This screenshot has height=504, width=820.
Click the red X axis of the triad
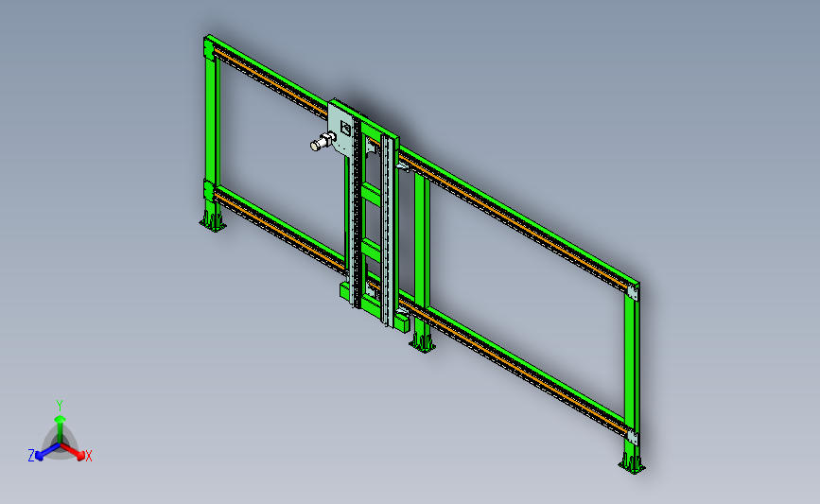(x=74, y=452)
